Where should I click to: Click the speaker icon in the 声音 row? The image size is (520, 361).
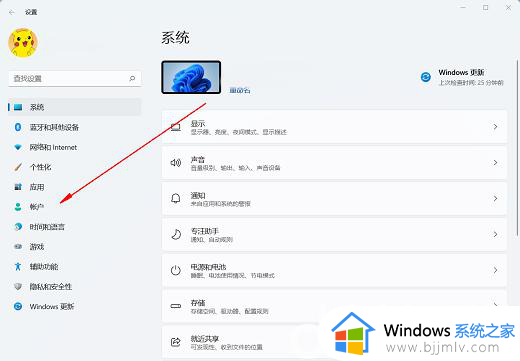coord(176,163)
